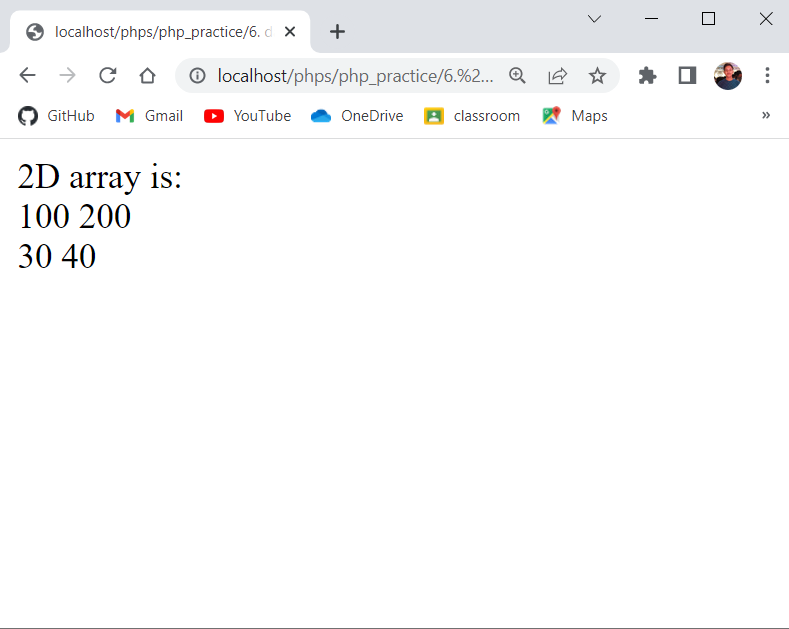Open the GitHub bookmark
The width and height of the screenshot is (789, 629).
pyautogui.click(x=57, y=116)
